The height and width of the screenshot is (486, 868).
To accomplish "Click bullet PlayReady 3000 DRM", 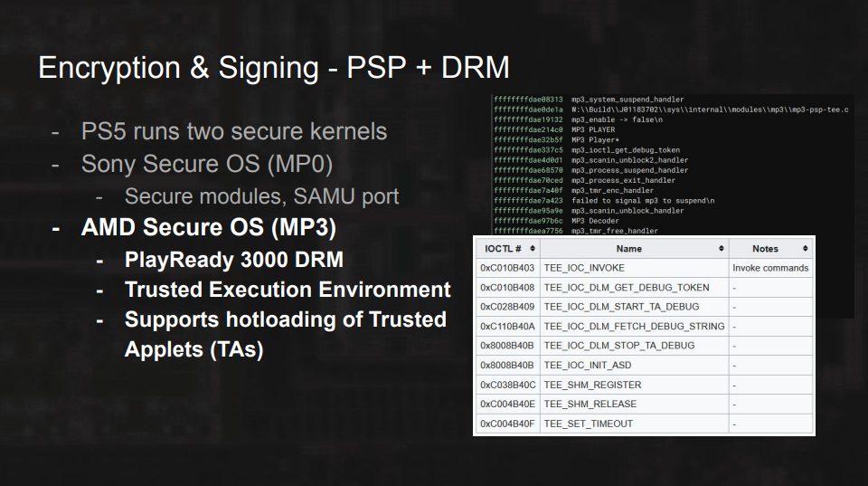I will tap(233, 260).
